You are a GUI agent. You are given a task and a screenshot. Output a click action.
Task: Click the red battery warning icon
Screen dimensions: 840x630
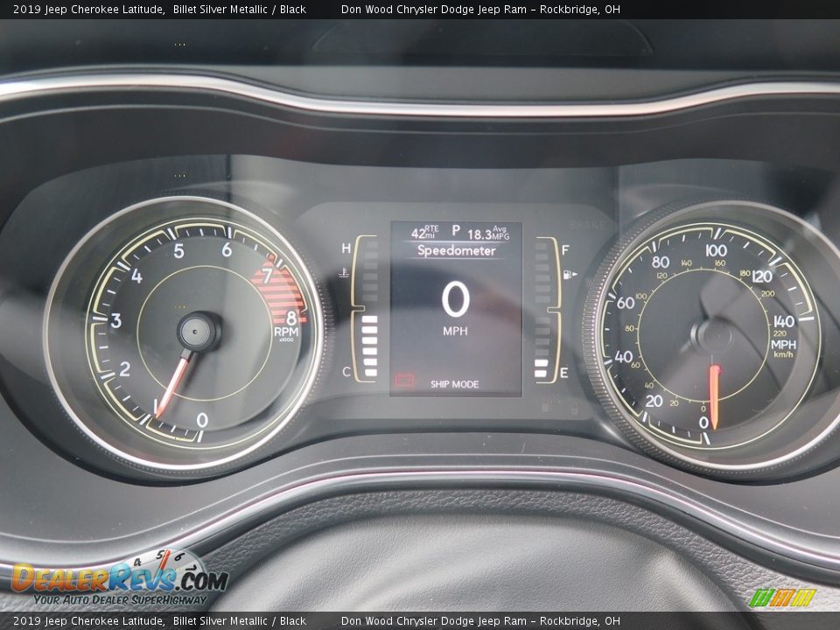(x=406, y=380)
